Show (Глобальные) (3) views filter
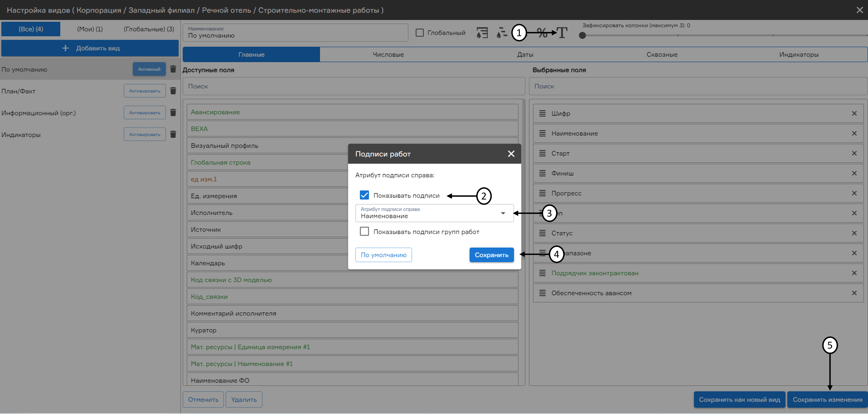The width and height of the screenshot is (868, 414). point(149,29)
